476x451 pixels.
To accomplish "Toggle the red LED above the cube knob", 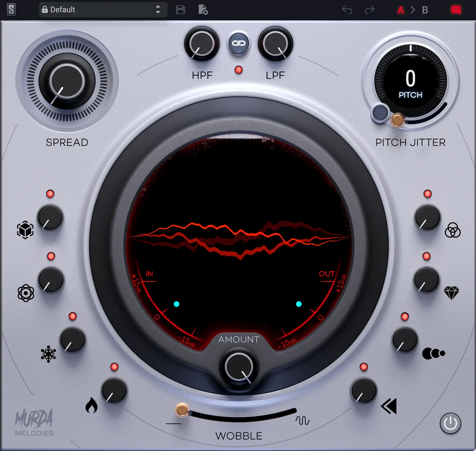I will pyautogui.click(x=50, y=193).
